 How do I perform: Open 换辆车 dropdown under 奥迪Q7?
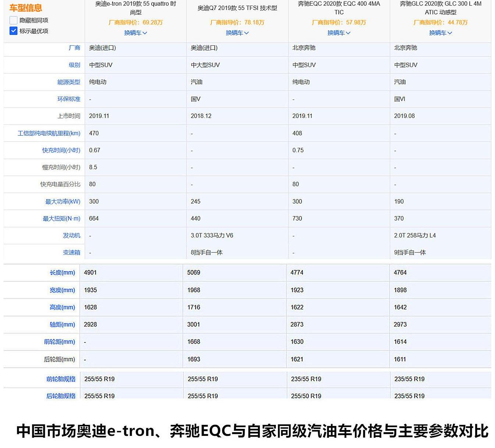[x=237, y=33]
